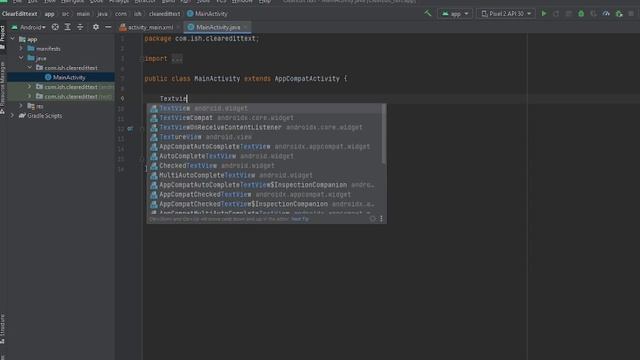Attach debugger to Android process icon
Viewport: 640px width, 360px height.
coord(619,13)
